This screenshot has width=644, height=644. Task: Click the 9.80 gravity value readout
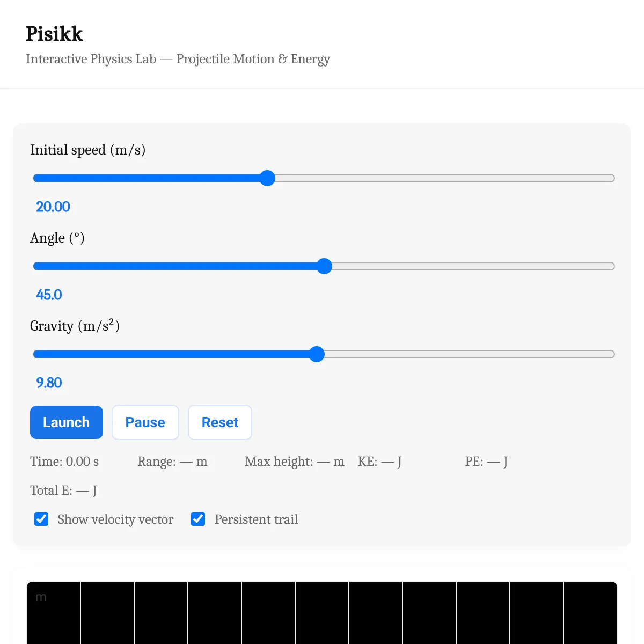tap(49, 383)
